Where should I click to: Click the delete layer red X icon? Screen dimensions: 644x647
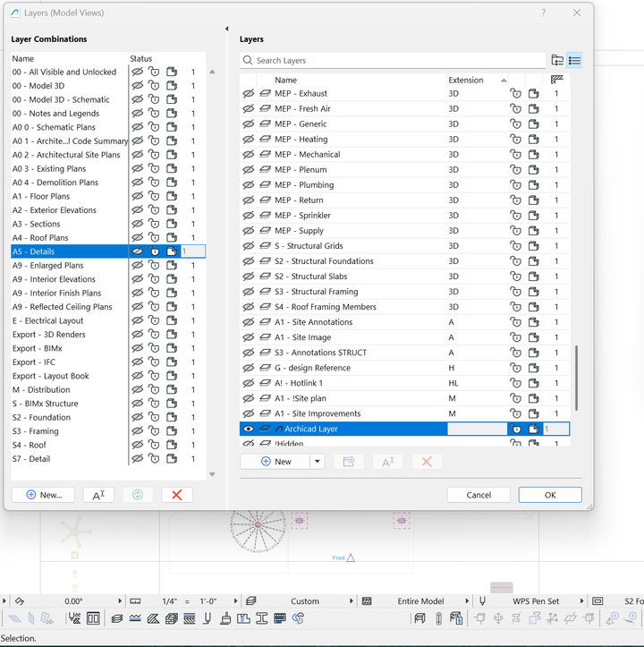(x=427, y=462)
